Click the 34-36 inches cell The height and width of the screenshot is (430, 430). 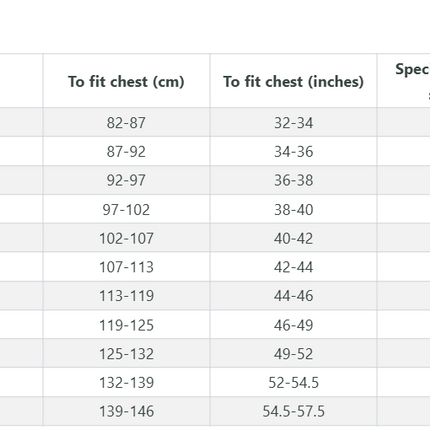click(293, 151)
